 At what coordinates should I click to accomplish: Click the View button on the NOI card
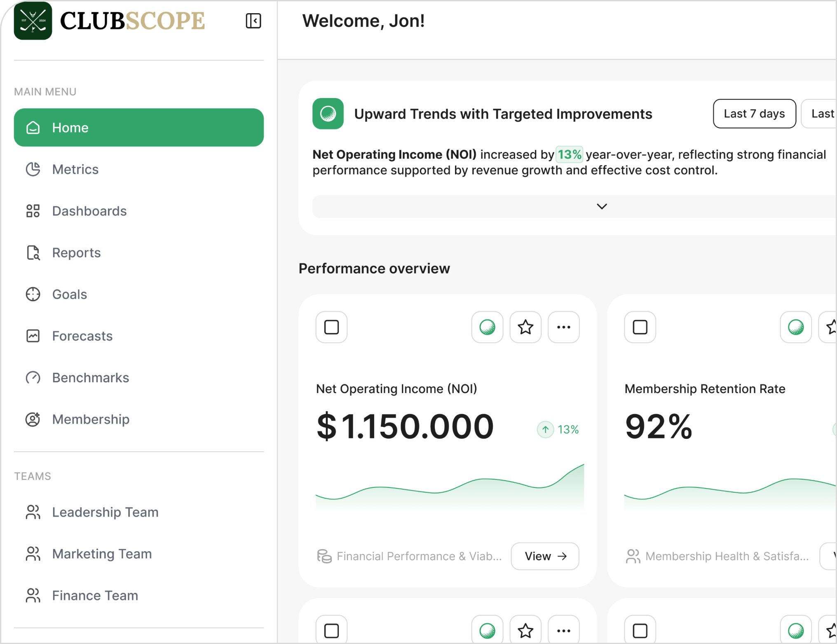coord(545,556)
